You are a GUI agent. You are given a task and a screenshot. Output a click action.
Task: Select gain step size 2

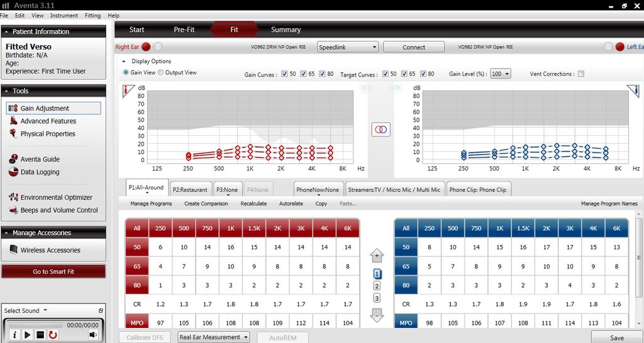tap(377, 286)
